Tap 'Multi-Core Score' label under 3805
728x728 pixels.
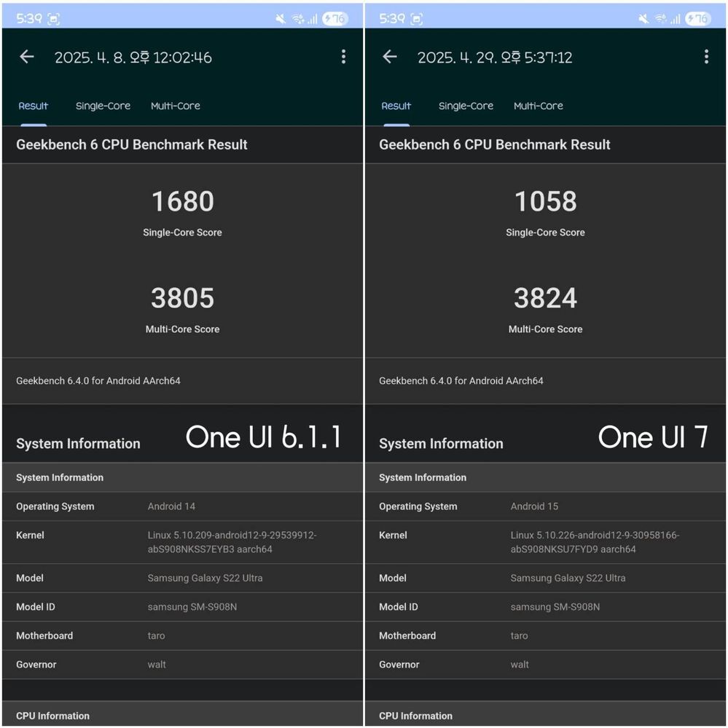182,329
